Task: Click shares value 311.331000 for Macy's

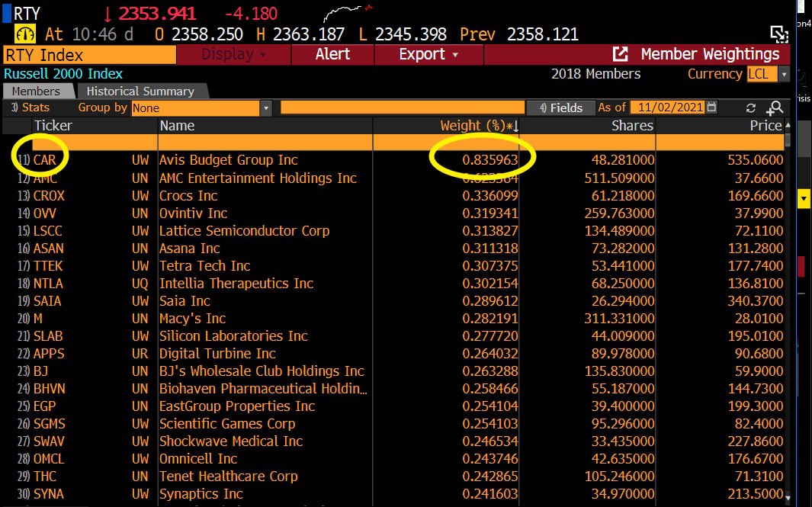Action: coord(619,319)
